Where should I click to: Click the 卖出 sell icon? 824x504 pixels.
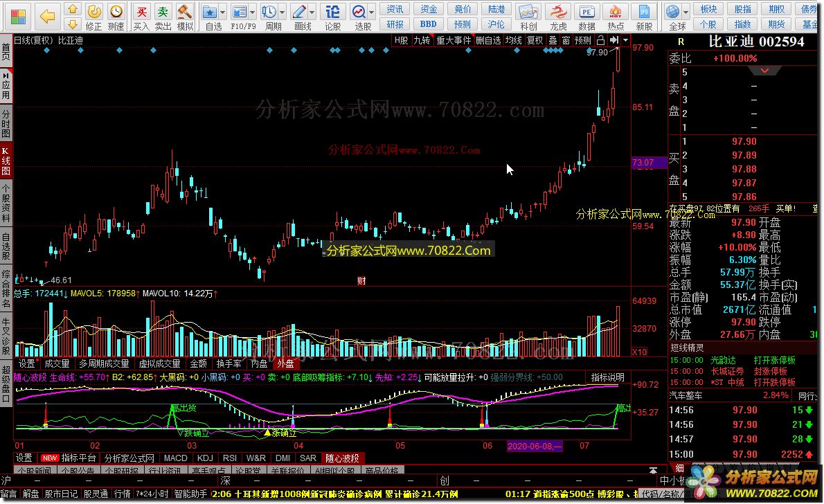[x=163, y=17]
